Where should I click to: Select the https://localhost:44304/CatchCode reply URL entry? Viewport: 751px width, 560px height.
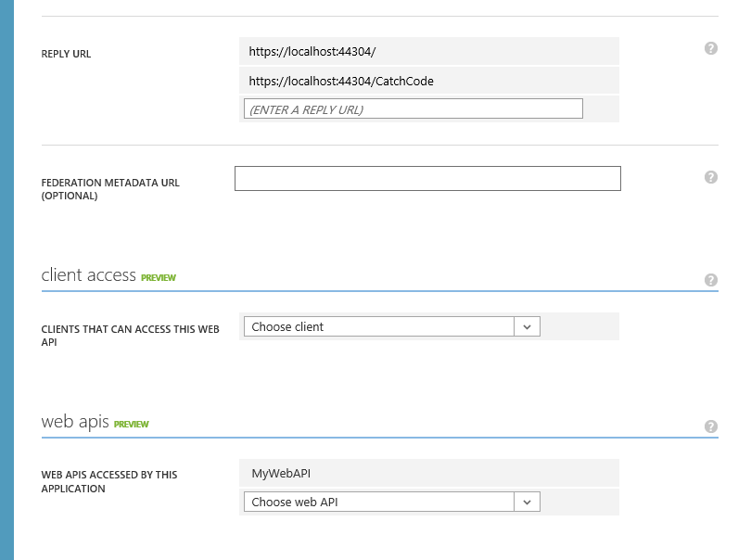(429, 81)
